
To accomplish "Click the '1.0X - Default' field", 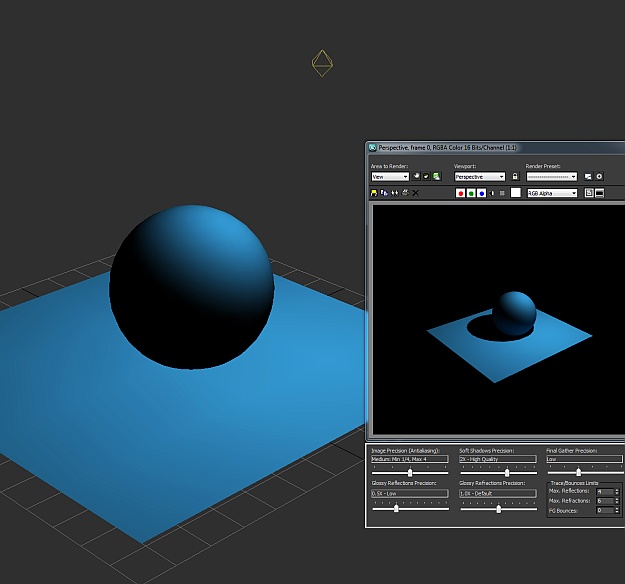I will [x=498, y=494].
